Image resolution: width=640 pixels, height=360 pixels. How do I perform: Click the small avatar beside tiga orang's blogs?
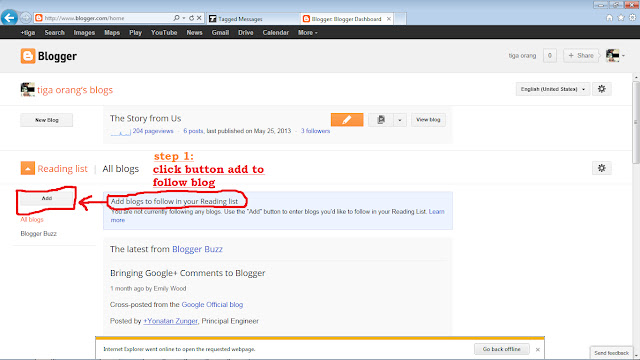point(28,89)
